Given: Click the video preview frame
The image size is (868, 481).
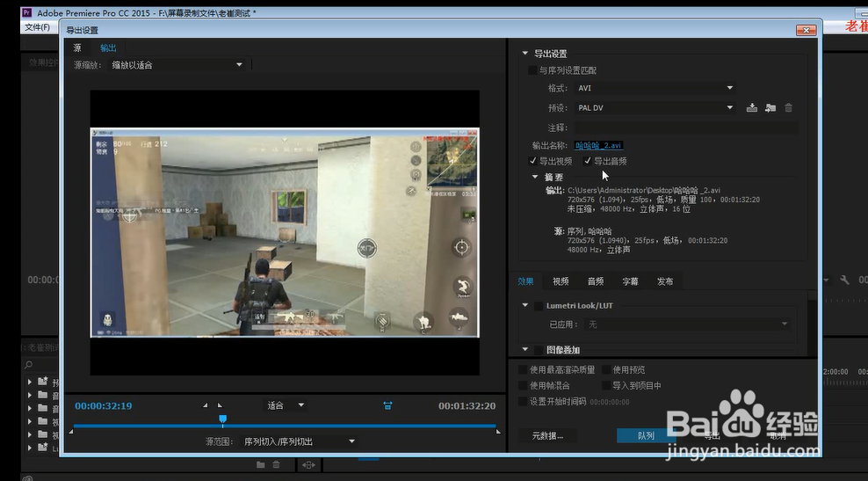Looking at the screenshot, I should click(285, 232).
